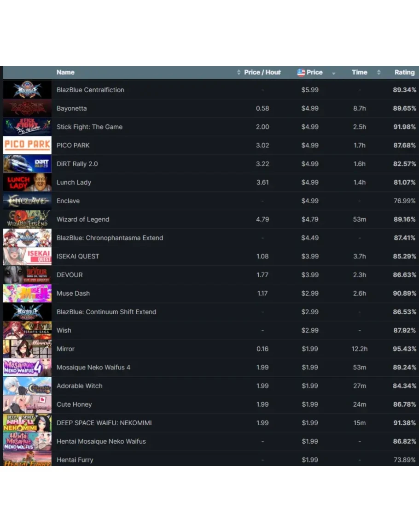The width and height of the screenshot is (419, 532).
Task: Sort by Time using sort arrows
Action: coord(378,72)
